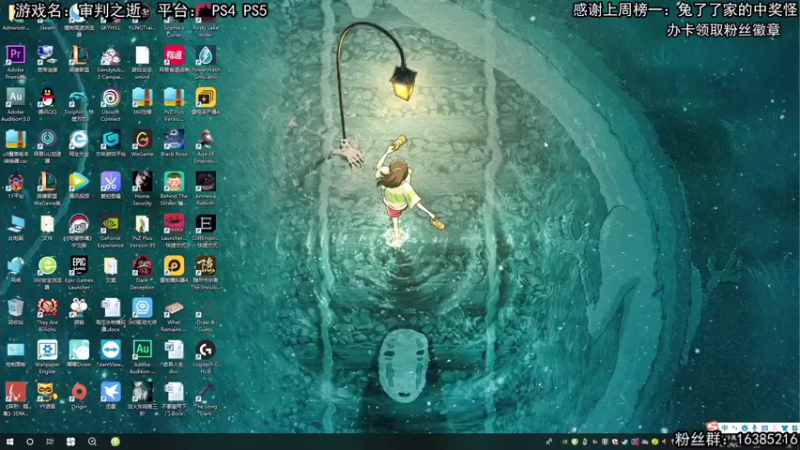This screenshot has height=450, width=800.
Task: Launch What Remains game shortcut
Action: pos(173,308)
